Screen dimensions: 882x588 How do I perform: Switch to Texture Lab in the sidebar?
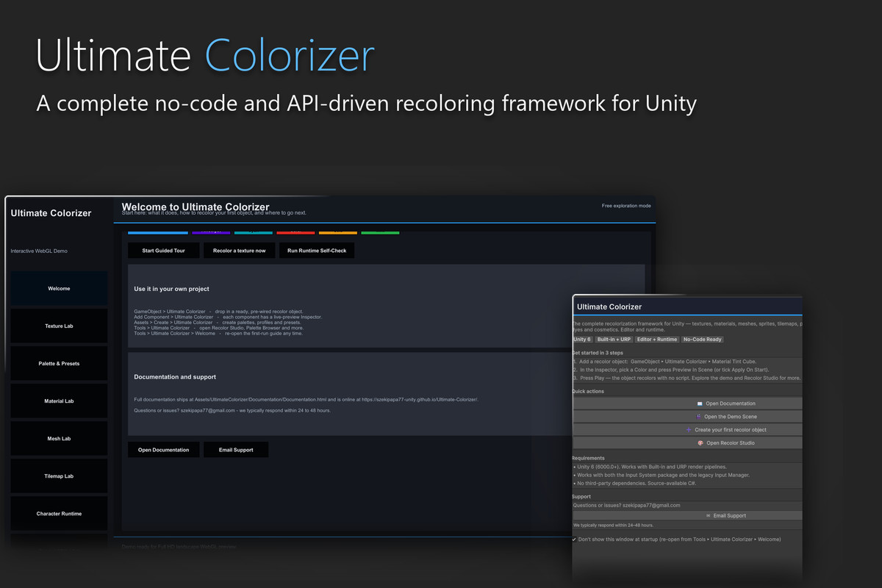[59, 326]
